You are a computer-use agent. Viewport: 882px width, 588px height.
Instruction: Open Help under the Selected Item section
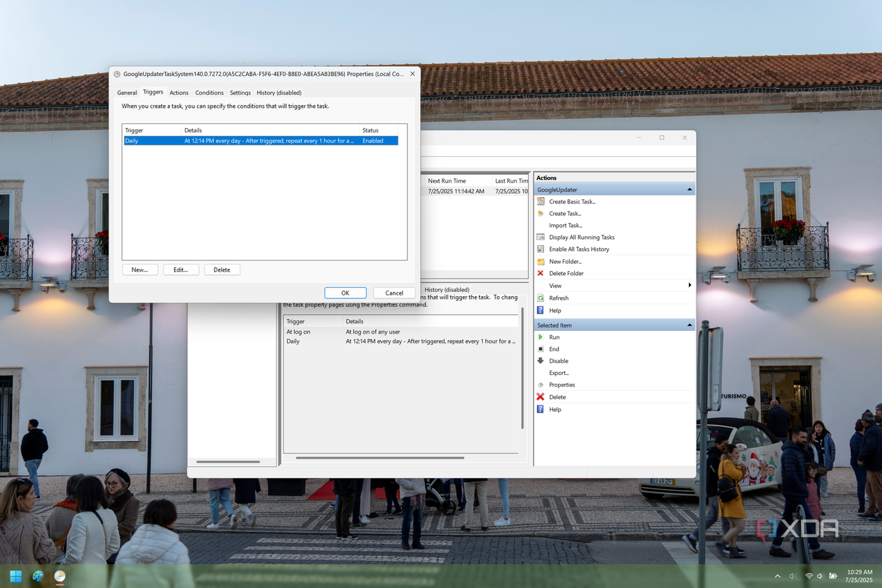(x=555, y=410)
